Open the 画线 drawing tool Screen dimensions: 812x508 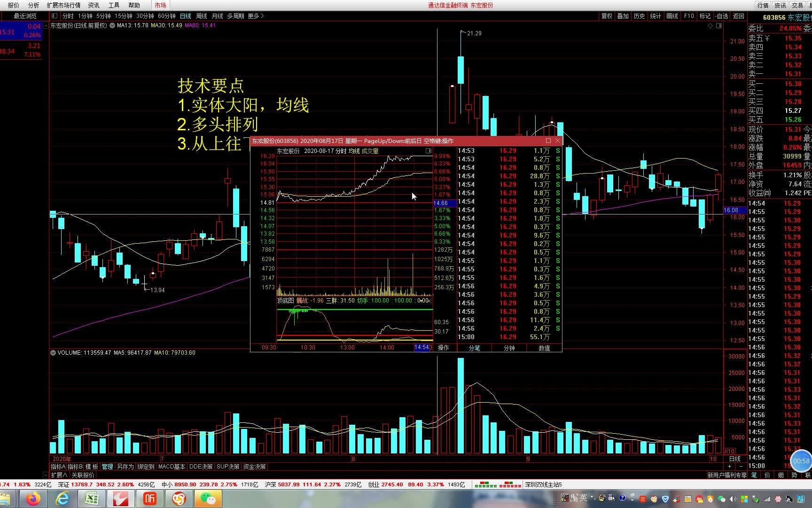[672, 16]
